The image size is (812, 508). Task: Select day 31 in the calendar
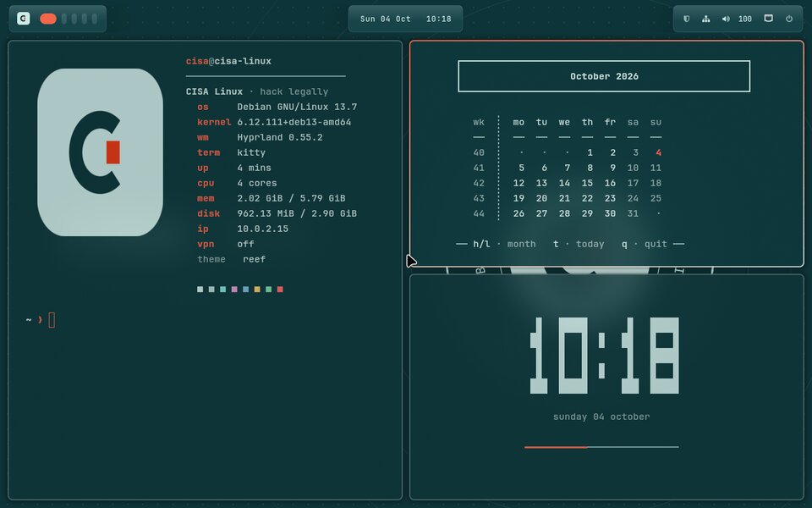(633, 213)
